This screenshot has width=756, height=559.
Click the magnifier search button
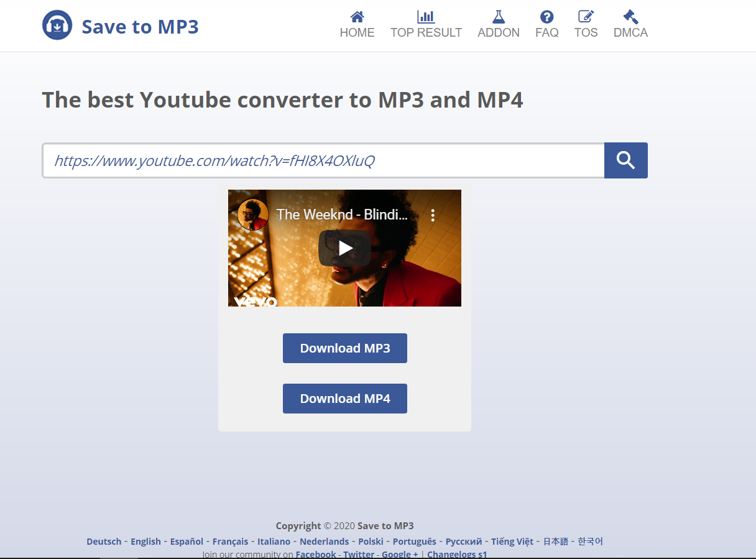tap(626, 160)
